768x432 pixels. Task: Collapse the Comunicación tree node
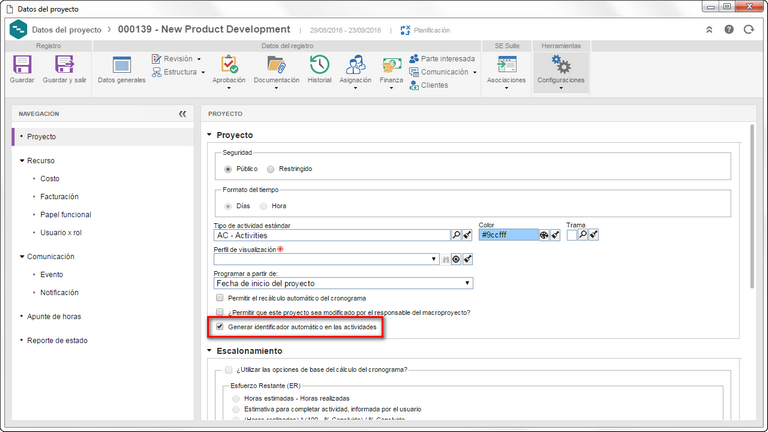[22, 257]
